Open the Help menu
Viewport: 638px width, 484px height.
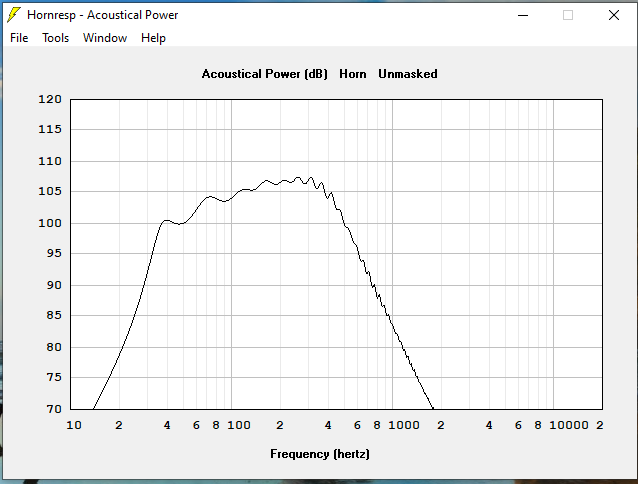coord(153,38)
